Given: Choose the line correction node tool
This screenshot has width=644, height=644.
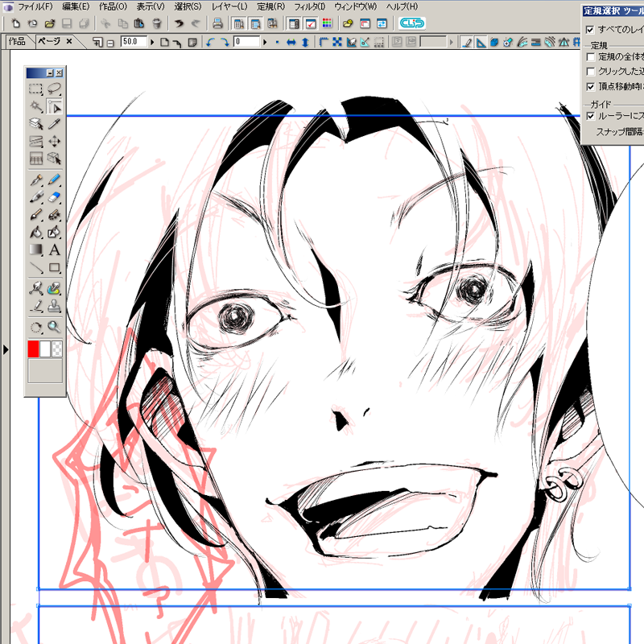Looking at the screenshot, I should 35,288.
